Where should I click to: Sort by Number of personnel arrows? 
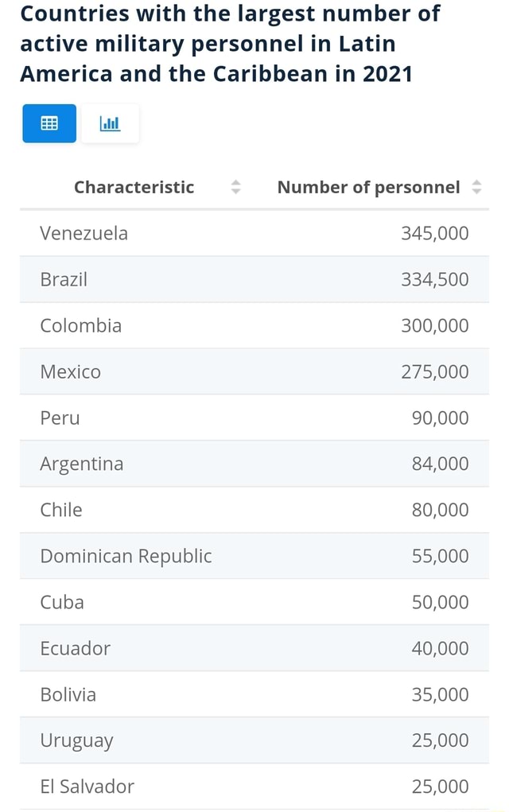point(476,188)
